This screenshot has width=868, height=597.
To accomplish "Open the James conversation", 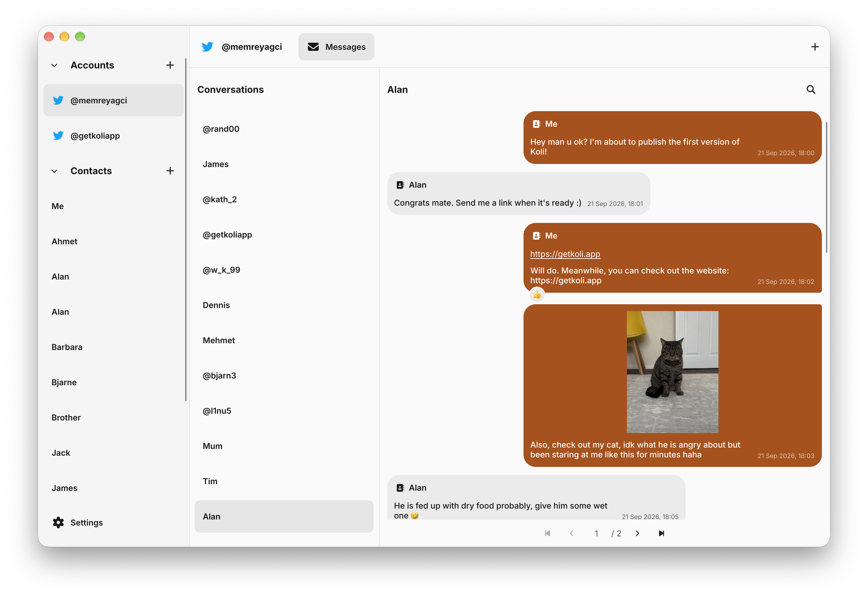I will click(284, 164).
